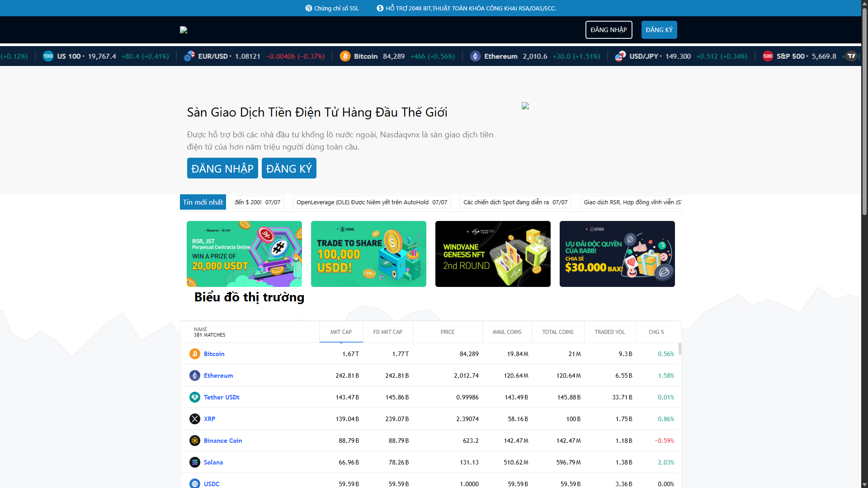Click the SSL certificate icon in top bar
The image size is (868, 488).
point(308,8)
